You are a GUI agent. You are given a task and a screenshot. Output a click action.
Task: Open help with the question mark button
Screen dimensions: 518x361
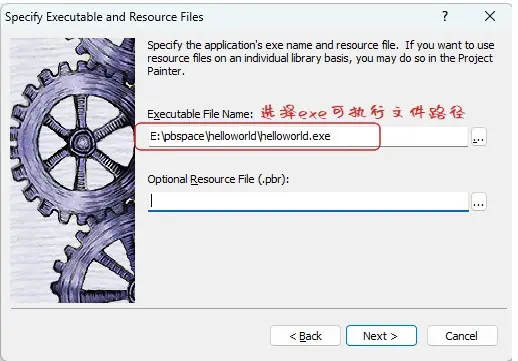[x=445, y=16]
